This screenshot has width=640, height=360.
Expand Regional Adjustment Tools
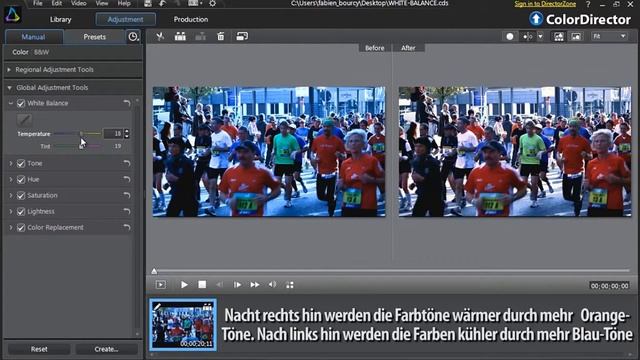9,70
